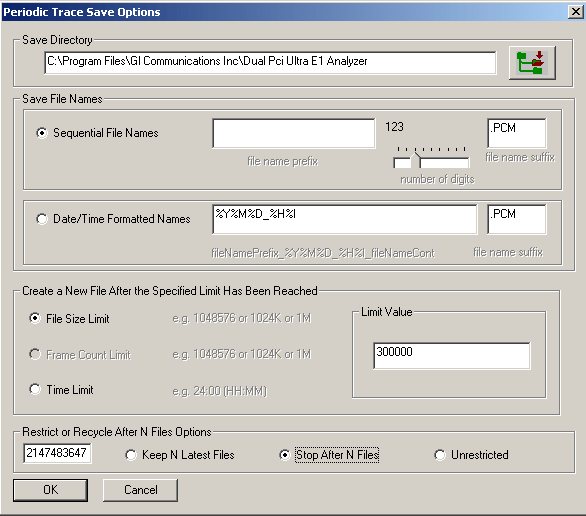Click the Cancel button
This screenshot has height=516, width=586.
[x=141, y=490]
